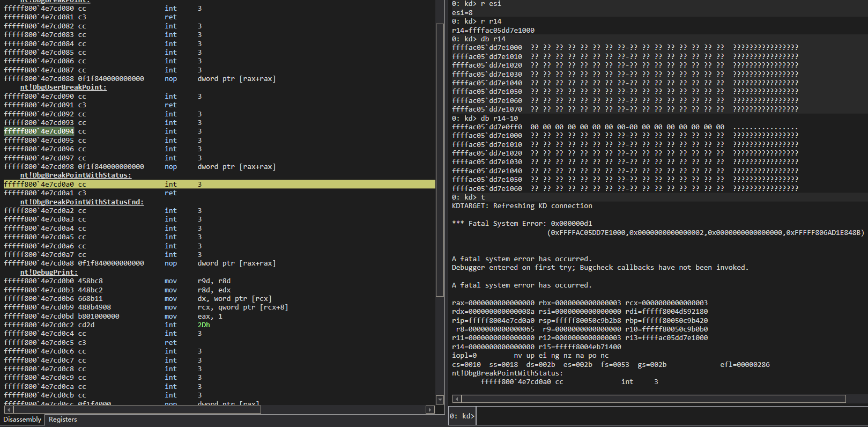Click the 'r r14' command line
This screenshot has width=868, height=427.
click(477, 21)
